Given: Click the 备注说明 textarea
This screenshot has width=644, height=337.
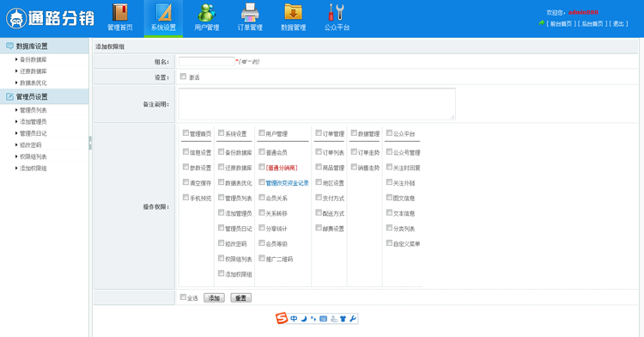Looking at the screenshot, I should pos(317,104).
